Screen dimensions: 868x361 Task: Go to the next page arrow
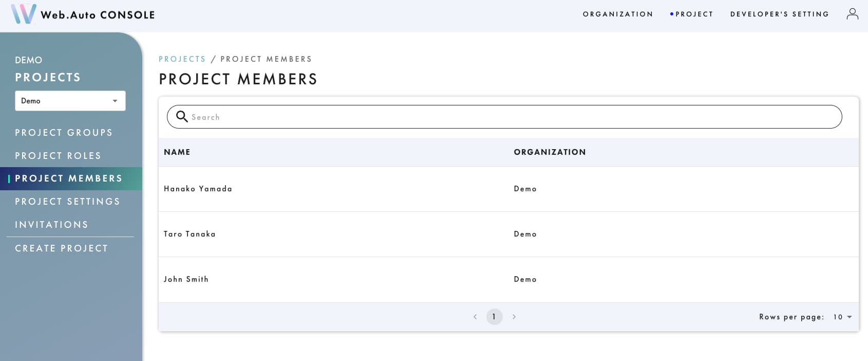tap(514, 317)
